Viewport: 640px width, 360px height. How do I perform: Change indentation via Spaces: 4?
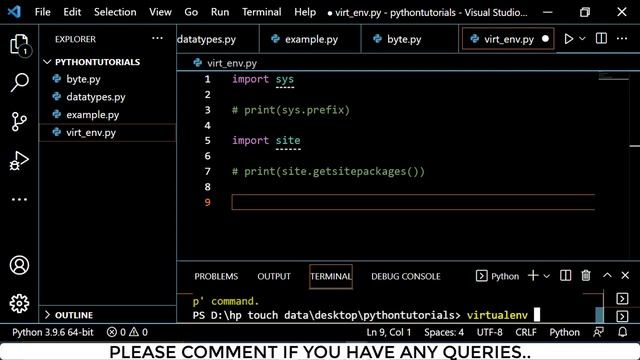pyautogui.click(x=444, y=332)
